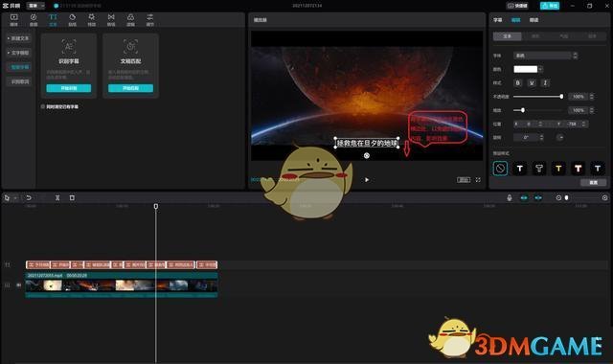This screenshot has height=364, width=613.
Task: Click the export button at top right
Action: (x=550, y=6)
